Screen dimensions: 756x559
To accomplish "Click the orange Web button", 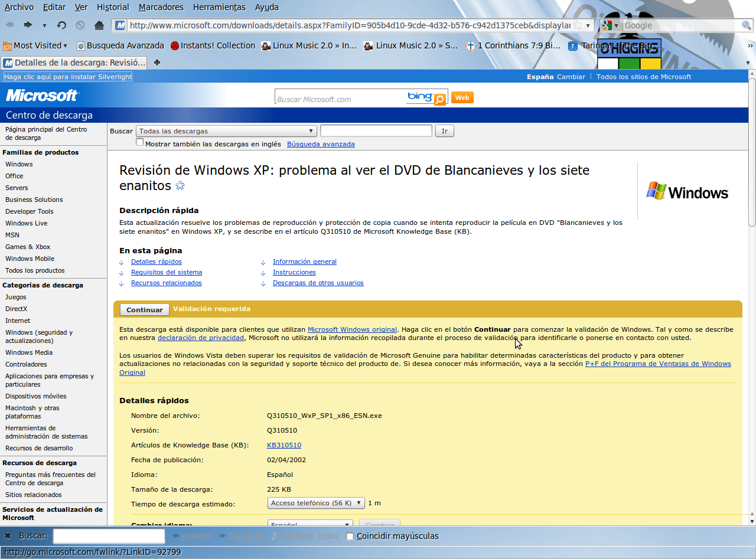I will coord(462,98).
